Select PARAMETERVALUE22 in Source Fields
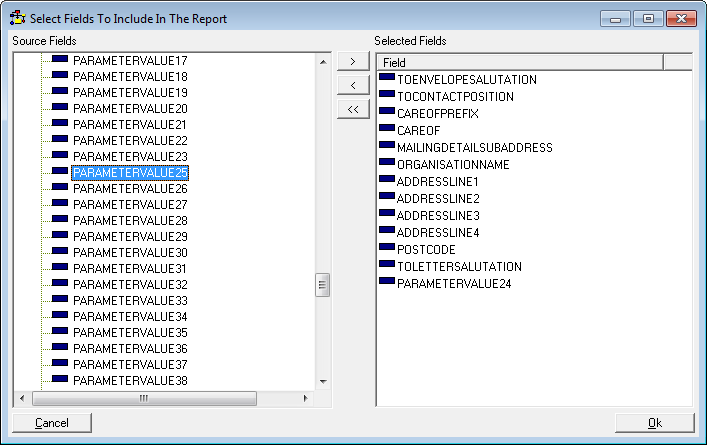Screen dimensions: 707x445 coord(130,141)
